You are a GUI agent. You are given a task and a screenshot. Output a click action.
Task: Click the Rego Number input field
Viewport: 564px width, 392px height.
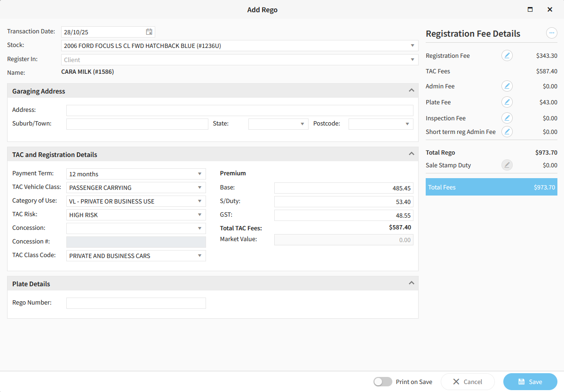coord(136,303)
